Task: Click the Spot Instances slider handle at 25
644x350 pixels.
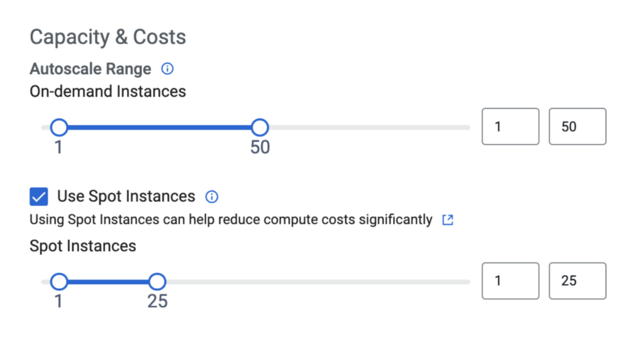Action: pos(157,282)
